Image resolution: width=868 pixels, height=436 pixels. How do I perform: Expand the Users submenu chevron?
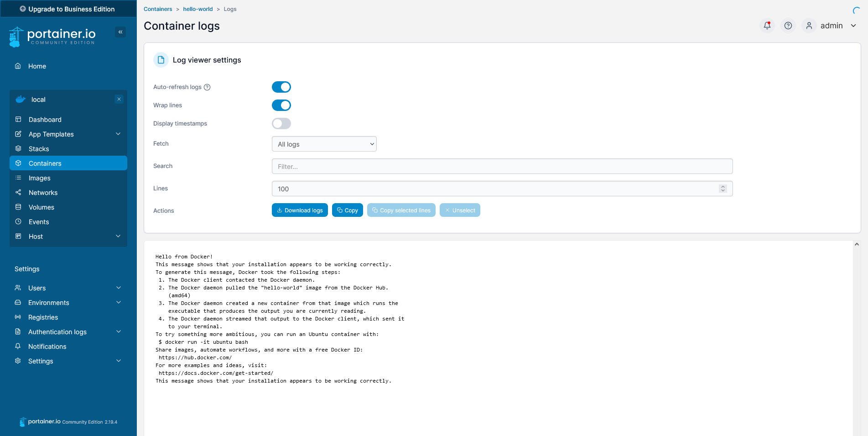click(x=119, y=288)
